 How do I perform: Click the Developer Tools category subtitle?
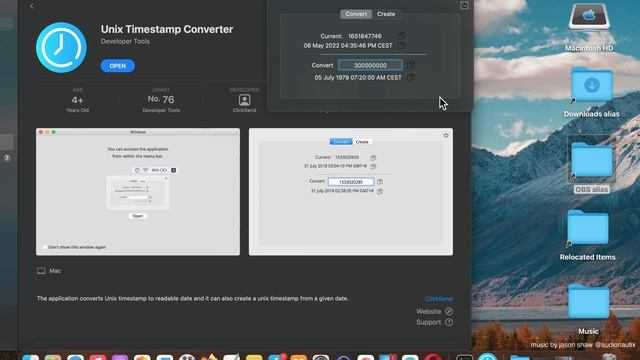[125, 41]
